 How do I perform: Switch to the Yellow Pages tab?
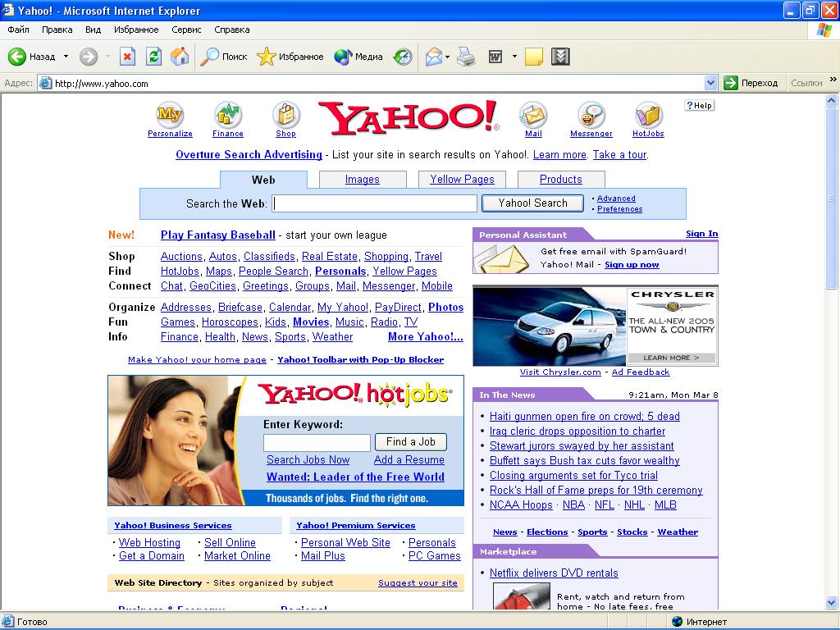pos(462,180)
